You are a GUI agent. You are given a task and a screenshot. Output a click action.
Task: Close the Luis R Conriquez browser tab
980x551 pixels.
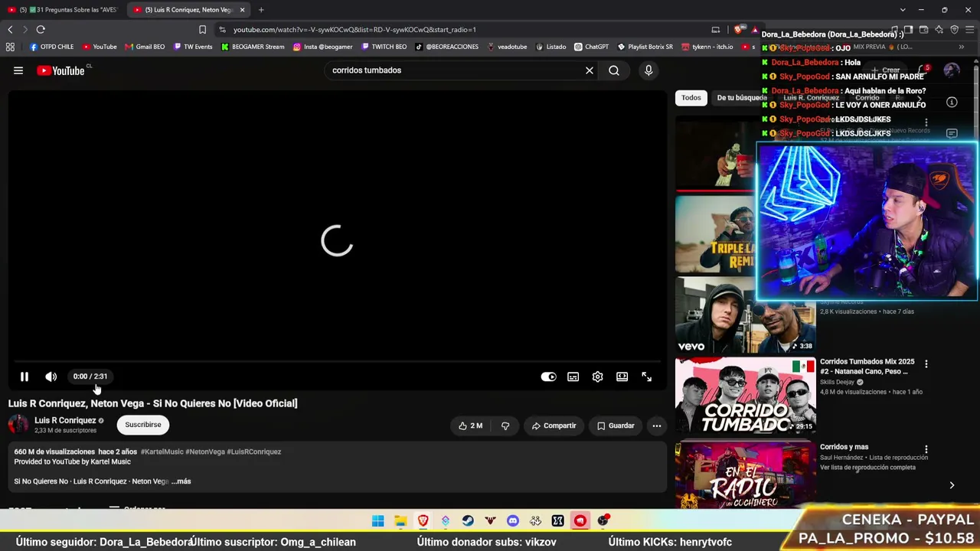pyautogui.click(x=242, y=10)
